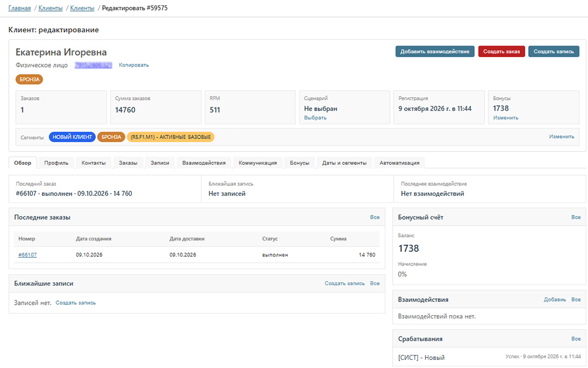The width and height of the screenshot is (588, 368).
Task: Click 'Создать запись' in Ближайшие записи header
Action: (x=345, y=283)
